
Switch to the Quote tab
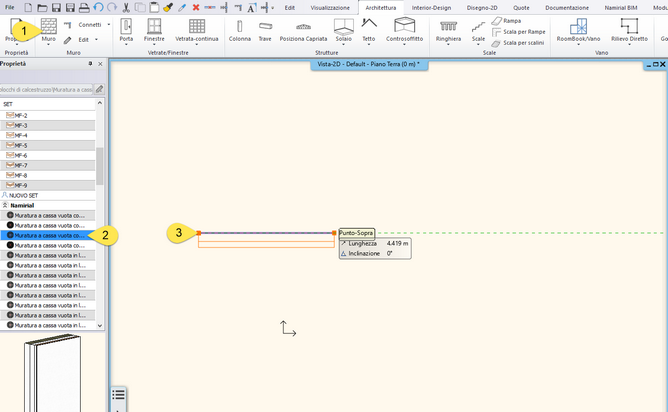(521, 8)
